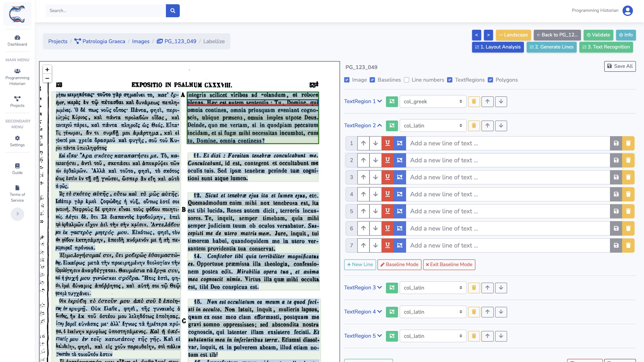Click the underline U icon on line 2
This screenshot has height=362, width=644.
click(x=387, y=160)
